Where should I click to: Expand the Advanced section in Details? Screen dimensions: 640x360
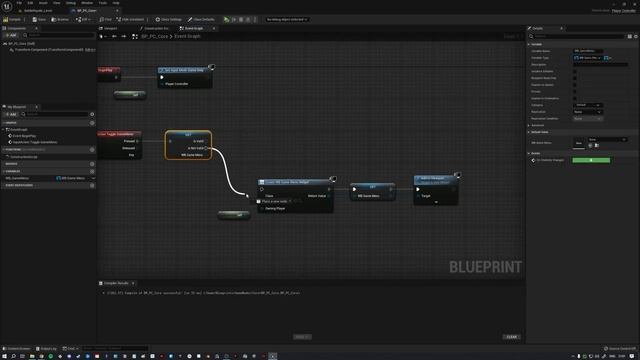[529, 125]
